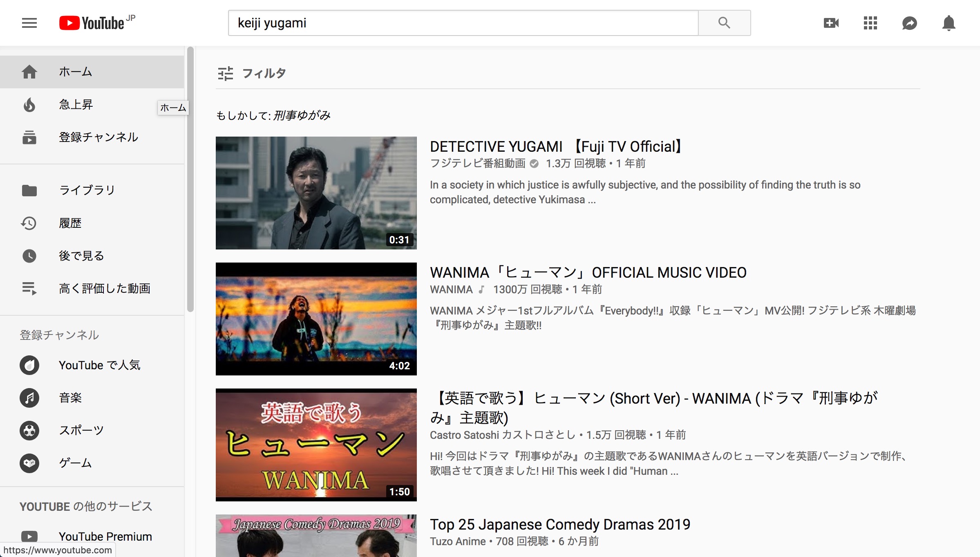Open the notifications bell
The height and width of the screenshot is (557, 980).
click(x=949, y=23)
